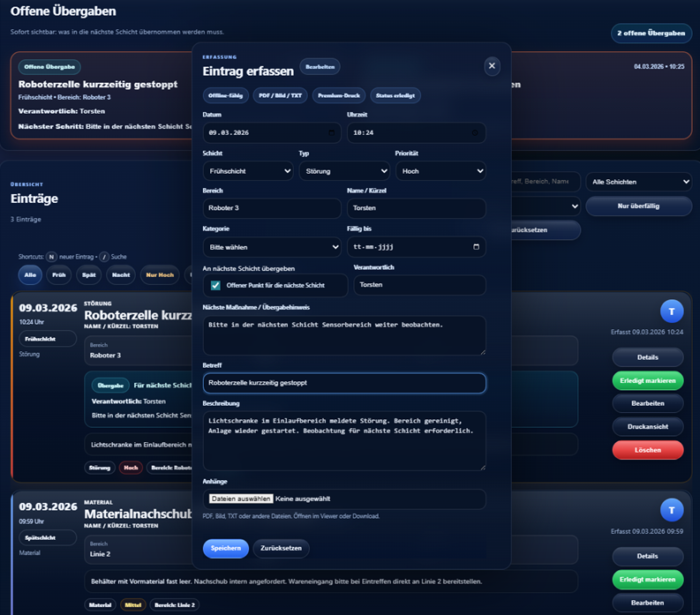Click the clock icon in Uhrzeit field
Image resolution: width=700 pixels, height=615 pixels.
pos(475,133)
